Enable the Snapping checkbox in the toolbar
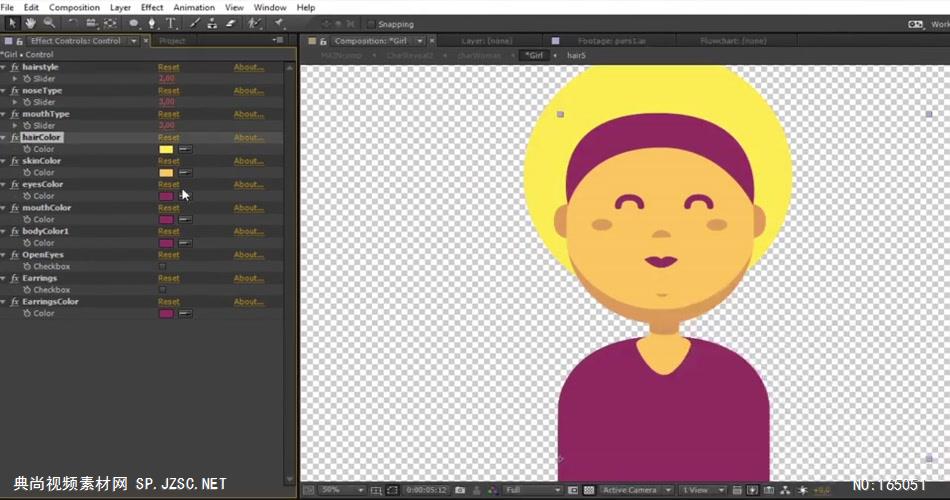The image size is (950, 500). coord(372,24)
